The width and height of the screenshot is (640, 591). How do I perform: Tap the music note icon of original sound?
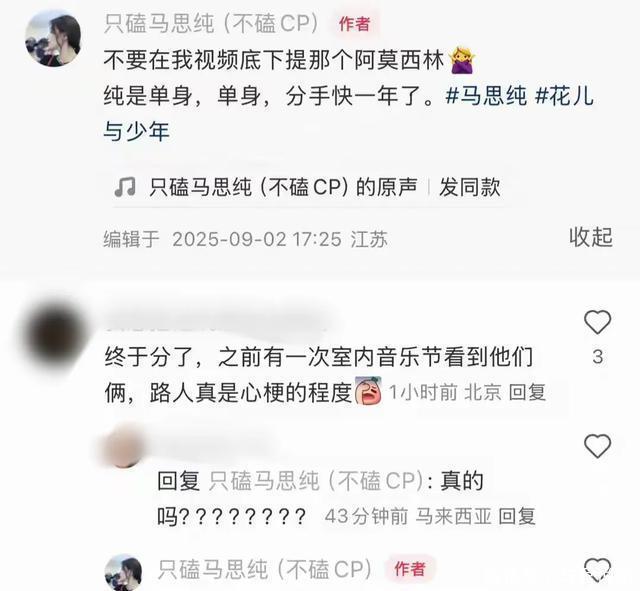[x=124, y=187]
